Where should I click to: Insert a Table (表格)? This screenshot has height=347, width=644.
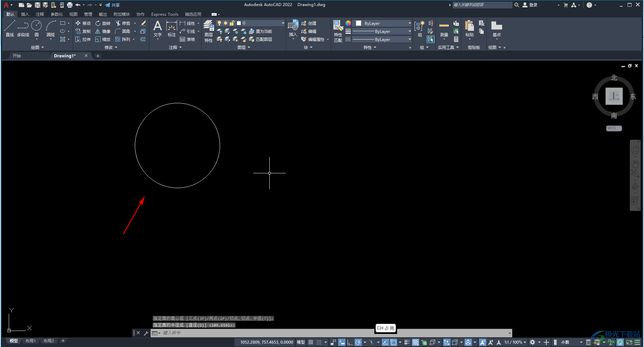coord(187,39)
